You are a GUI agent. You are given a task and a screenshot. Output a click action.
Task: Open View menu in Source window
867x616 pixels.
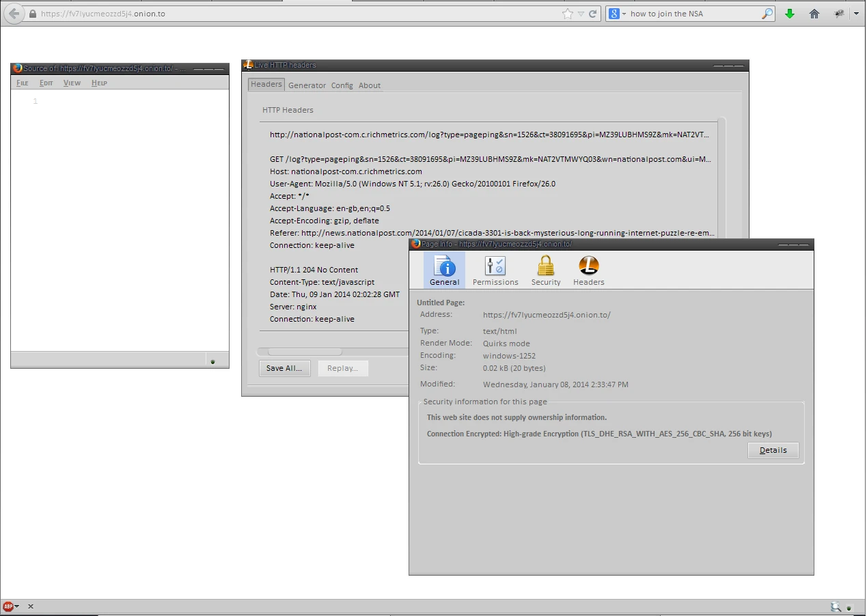72,83
